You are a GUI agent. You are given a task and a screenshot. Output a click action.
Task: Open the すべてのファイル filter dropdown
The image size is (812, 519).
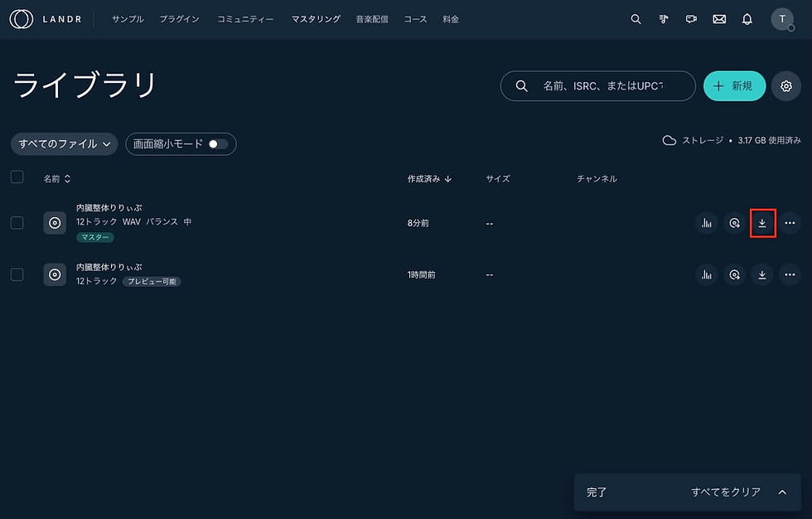[65, 144]
